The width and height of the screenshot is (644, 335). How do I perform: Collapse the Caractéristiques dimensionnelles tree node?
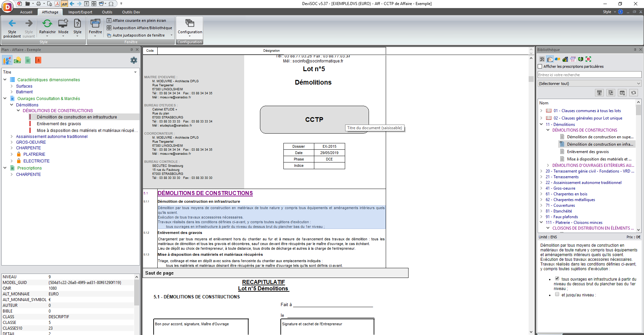tap(5, 80)
